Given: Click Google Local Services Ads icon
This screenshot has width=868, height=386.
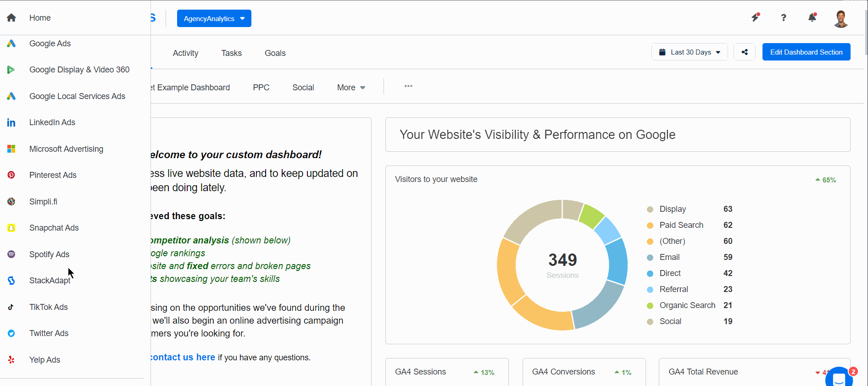Looking at the screenshot, I should click(11, 96).
